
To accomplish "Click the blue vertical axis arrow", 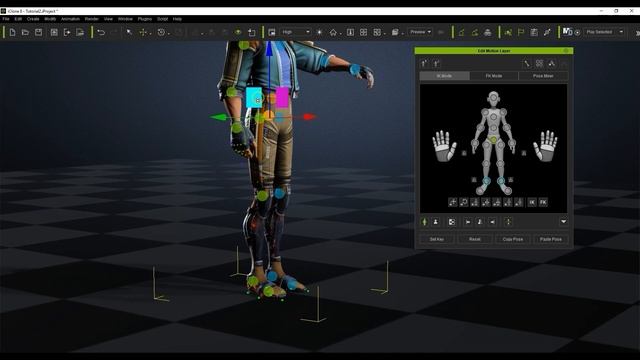I will click(269, 49).
